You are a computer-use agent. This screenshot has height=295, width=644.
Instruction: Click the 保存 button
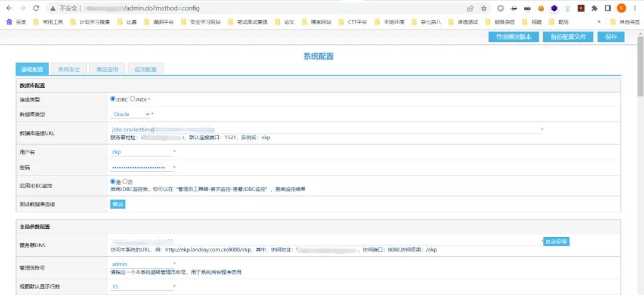611,37
